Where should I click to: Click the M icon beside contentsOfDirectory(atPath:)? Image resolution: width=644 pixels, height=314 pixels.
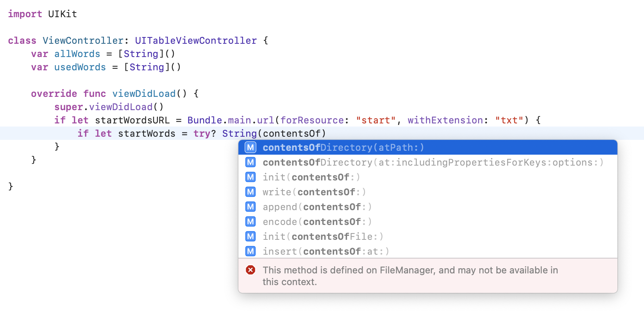click(250, 148)
